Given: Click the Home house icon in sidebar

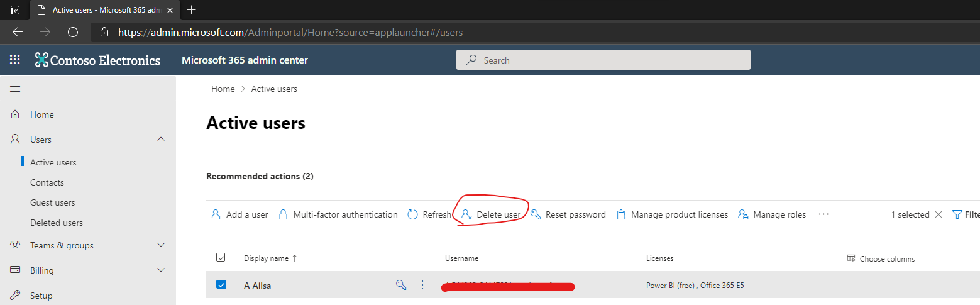Looking at the screenshot, I should (16, 114).
